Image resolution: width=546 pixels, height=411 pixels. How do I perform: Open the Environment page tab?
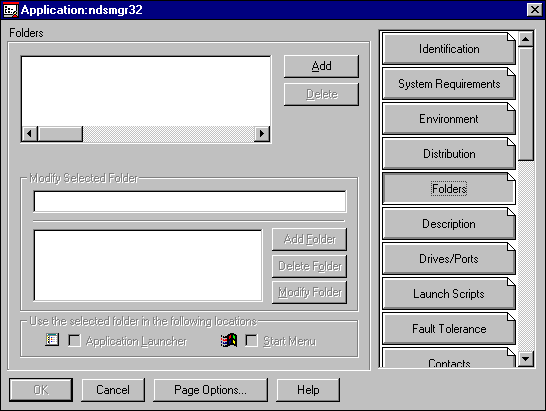tap(448, 119)
